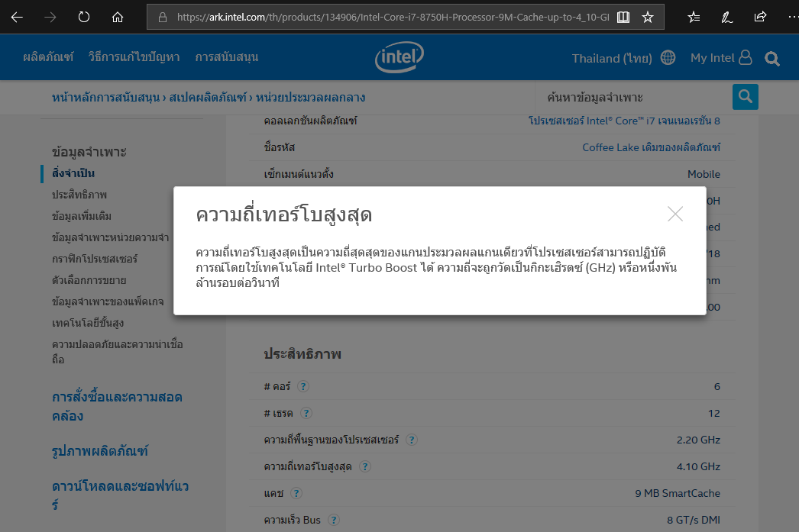Screen dimensions: 799x532
Task: Open the ผลิตภัณฑ์ menu
Action: pyautogui.click(x=48, y=57)
